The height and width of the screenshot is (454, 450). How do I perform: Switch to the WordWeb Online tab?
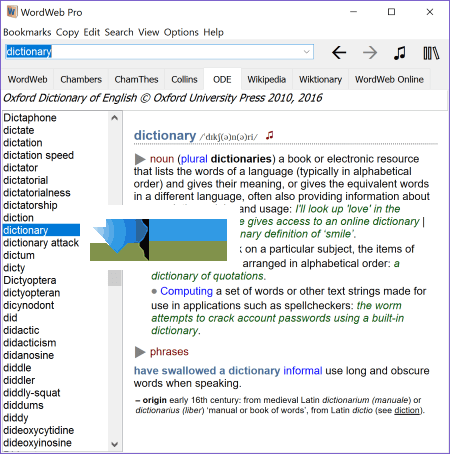click(x=389, y=79)
